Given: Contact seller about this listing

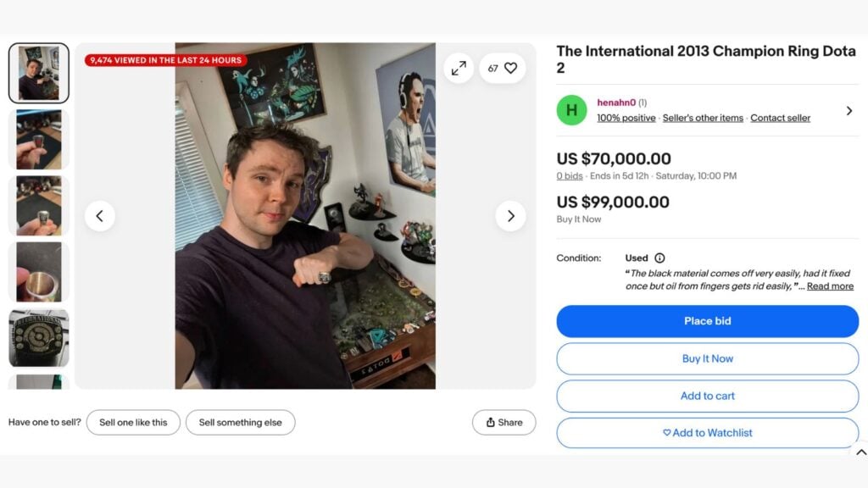Looking at the screenshot, I should (781, 118).
